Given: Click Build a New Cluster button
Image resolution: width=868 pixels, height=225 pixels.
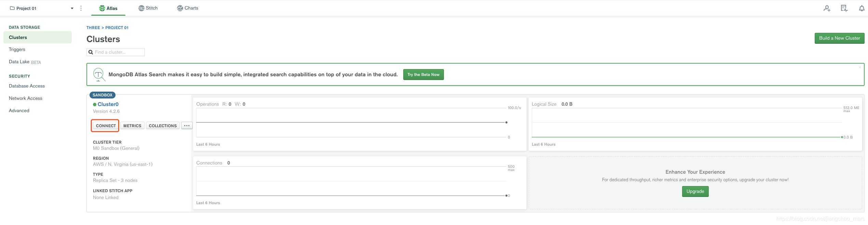Looking at the screenshot, I should [839, 38].
